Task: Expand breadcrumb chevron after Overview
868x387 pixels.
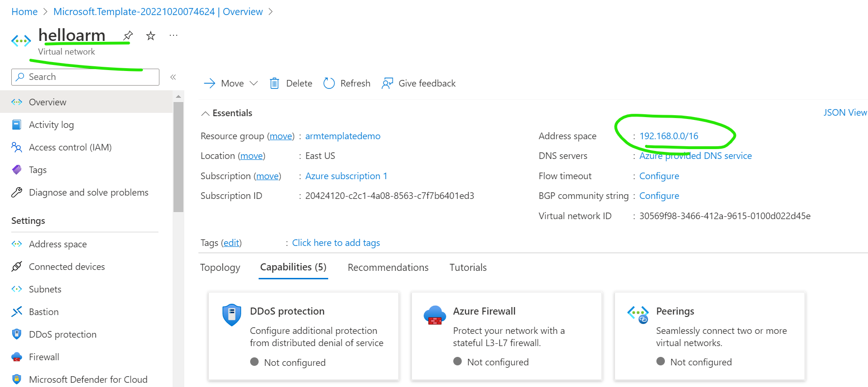Action: (x=271, y=12)
